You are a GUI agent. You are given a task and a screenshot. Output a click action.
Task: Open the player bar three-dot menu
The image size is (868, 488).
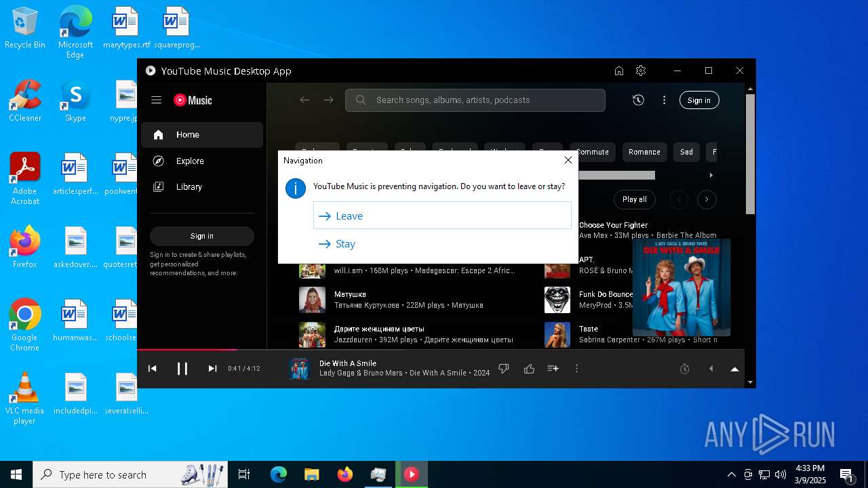pos(577,368)
